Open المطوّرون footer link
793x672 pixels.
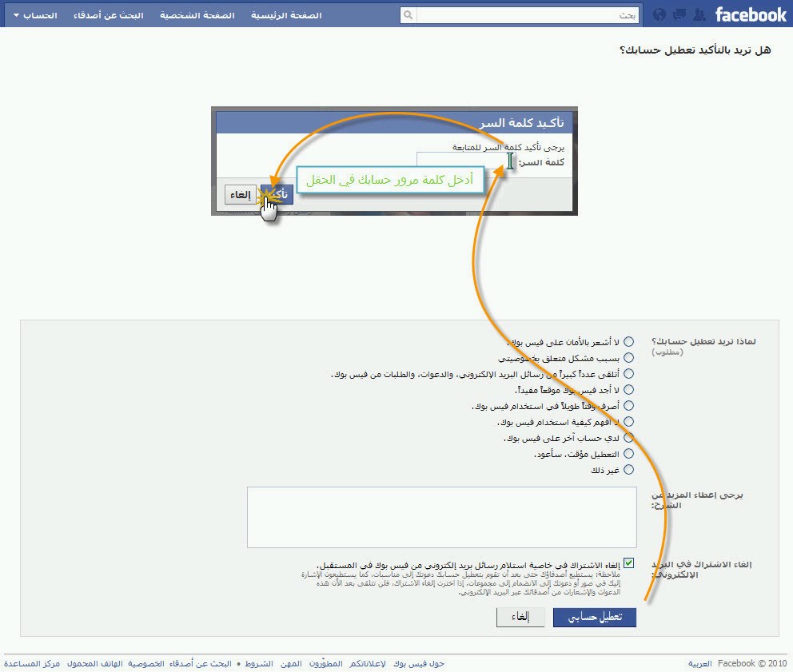pyautogui.click(x=325, y=663)
